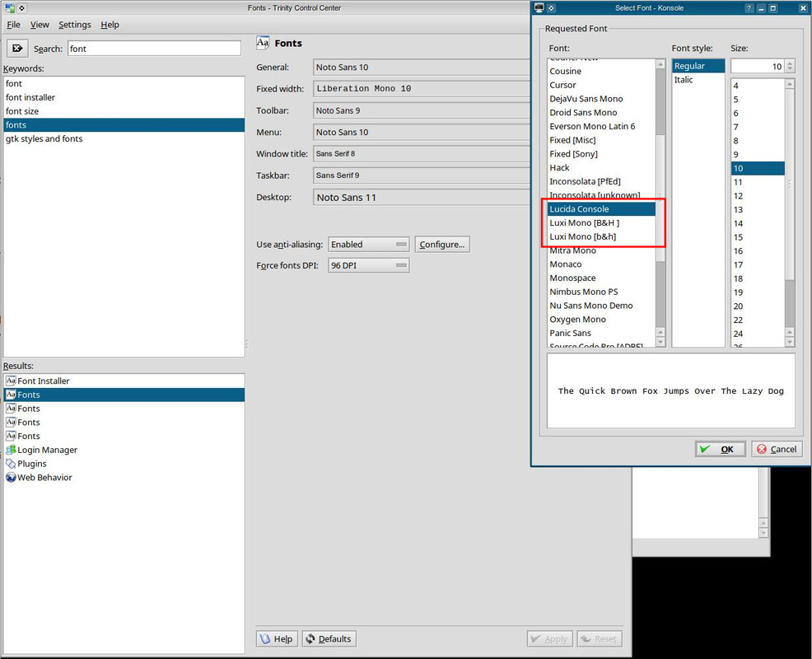
Task: Select Nimbus Mono PS font
Action: pos(601,292)
